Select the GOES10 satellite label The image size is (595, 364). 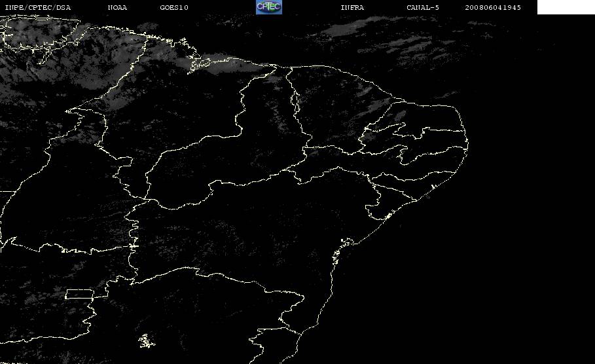pyautogui.click(x=174, y=8)
